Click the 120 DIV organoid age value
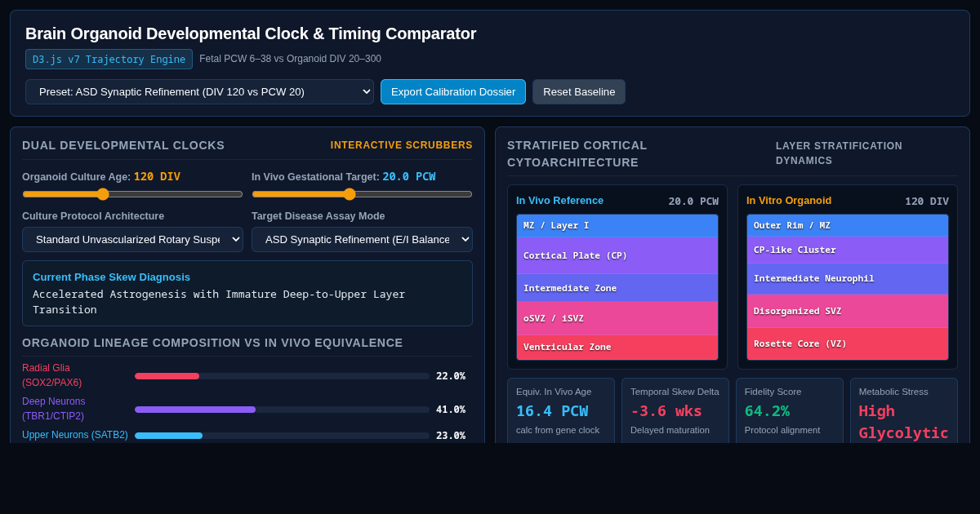 pyautogui.click(x=157, y=176)
